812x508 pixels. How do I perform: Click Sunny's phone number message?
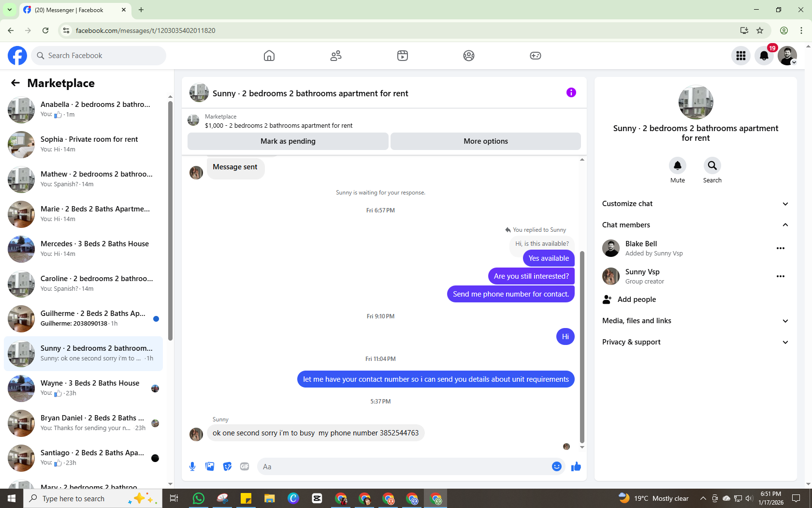tap(316, 433)
